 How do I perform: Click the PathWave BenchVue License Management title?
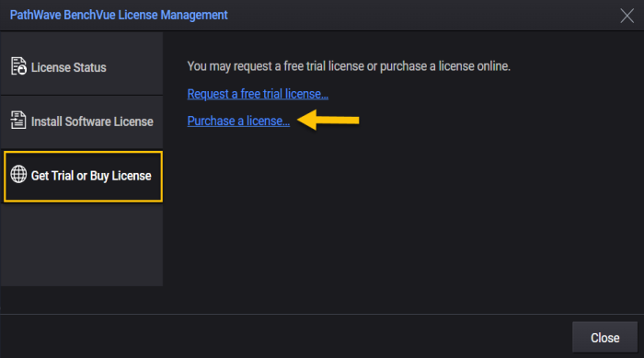(x=119, y=16)
